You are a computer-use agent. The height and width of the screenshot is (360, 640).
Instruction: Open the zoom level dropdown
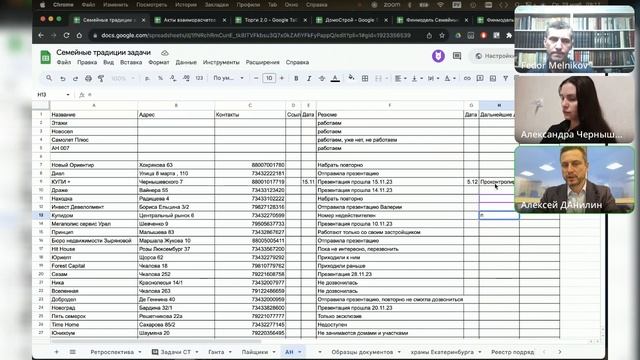coord(123,78)
